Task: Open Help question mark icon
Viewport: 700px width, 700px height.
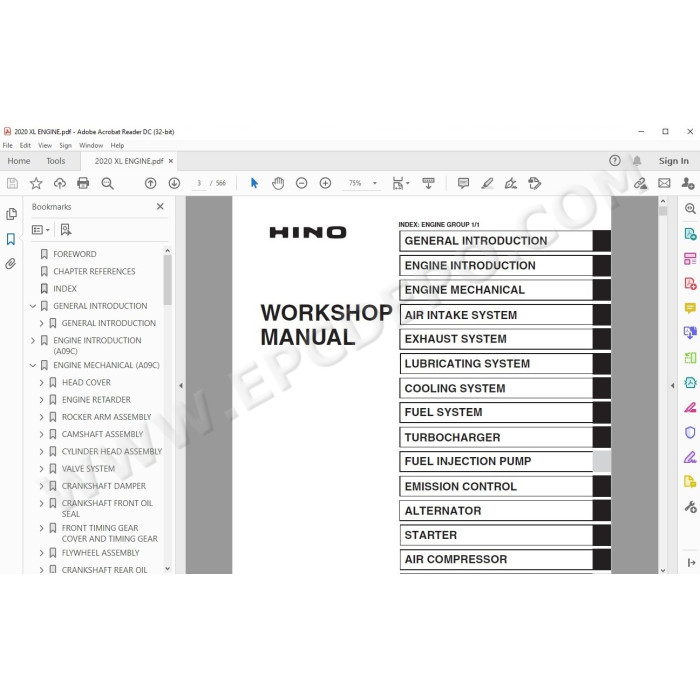Action: click(615, 161)
